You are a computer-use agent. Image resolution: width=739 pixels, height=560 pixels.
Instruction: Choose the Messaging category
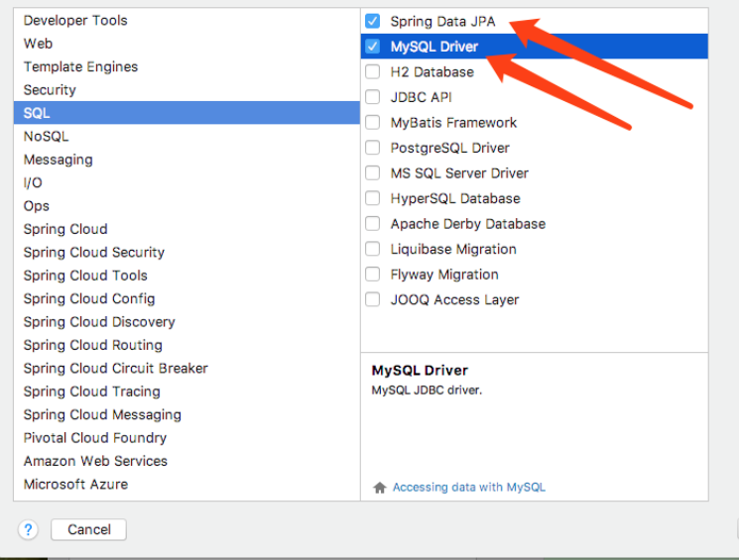coord(186,160)
